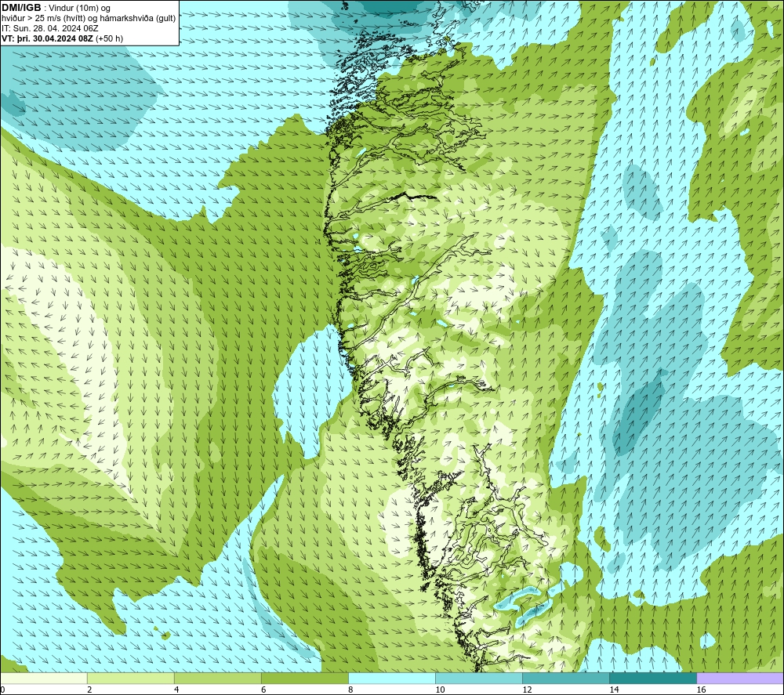Click the scale label '6'

click(263, 690)
